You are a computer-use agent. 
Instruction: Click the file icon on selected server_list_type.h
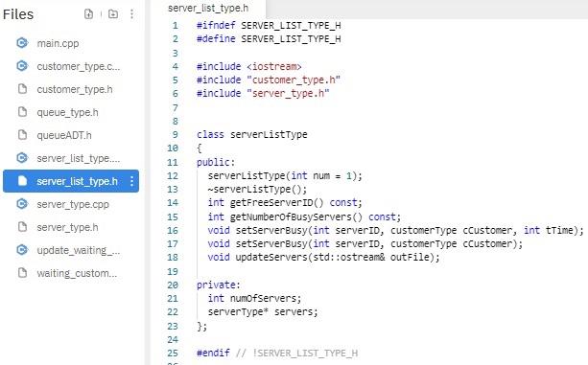pos(22,181)
